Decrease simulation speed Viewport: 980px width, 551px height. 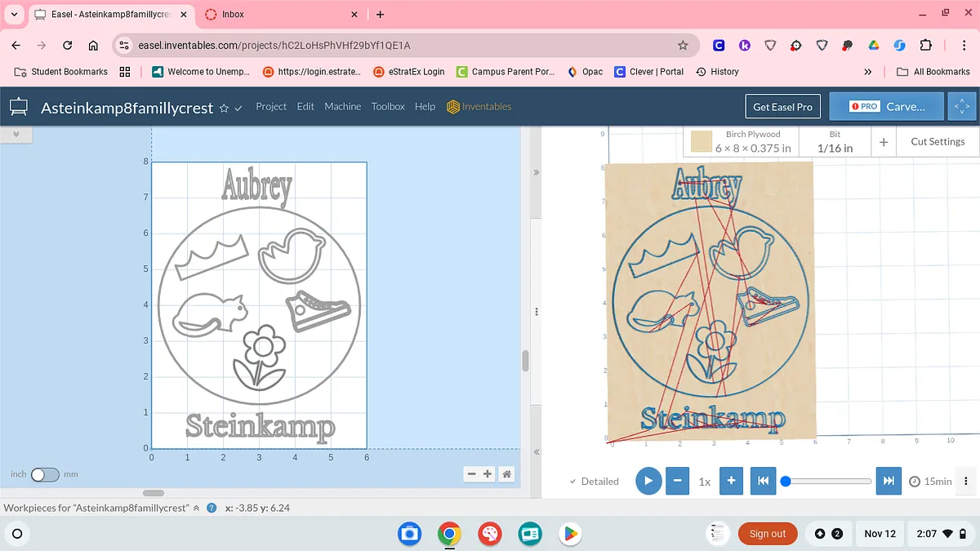tap(678, 481)
